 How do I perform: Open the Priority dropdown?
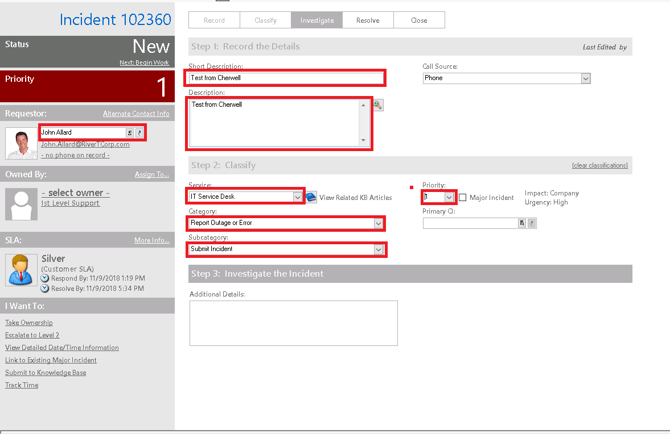click(x=449, y=198)
